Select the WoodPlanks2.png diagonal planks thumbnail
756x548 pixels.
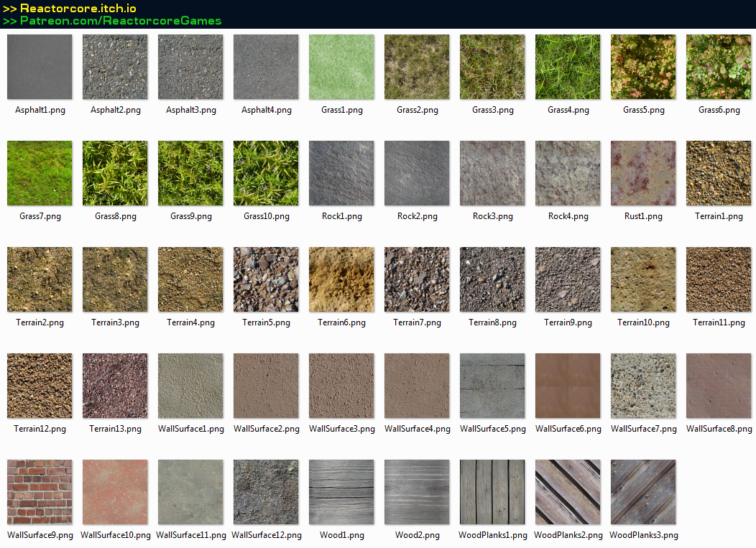click(x=568, y=492)
